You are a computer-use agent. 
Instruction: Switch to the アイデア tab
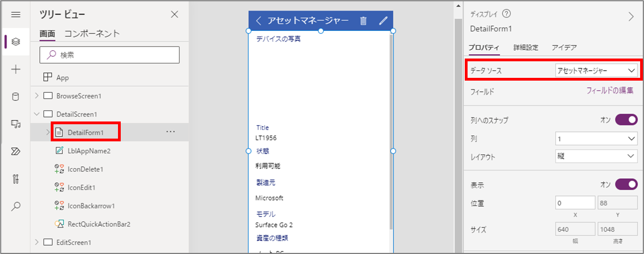click(564, 47)
